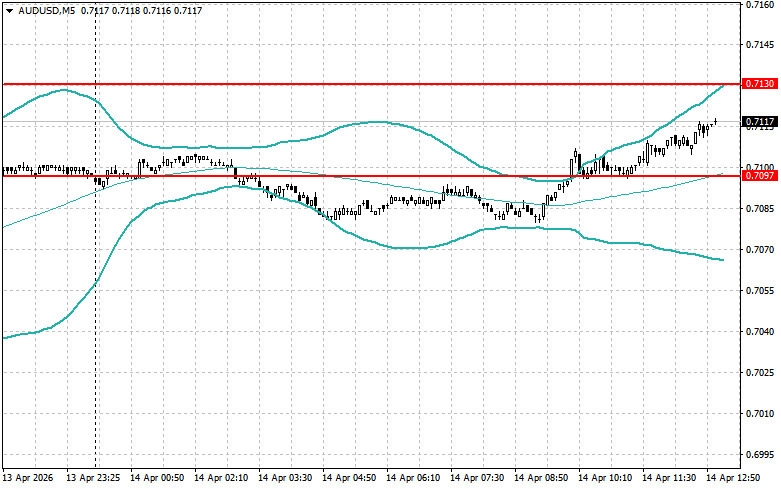
Task: Click the 13 Apr 23:25 time label
Action: point(93,478)
